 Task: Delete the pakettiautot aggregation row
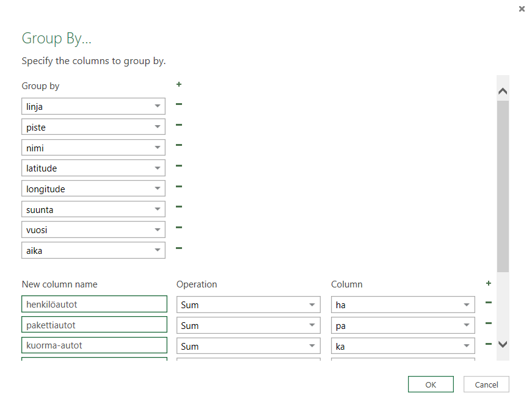(488, 323)
